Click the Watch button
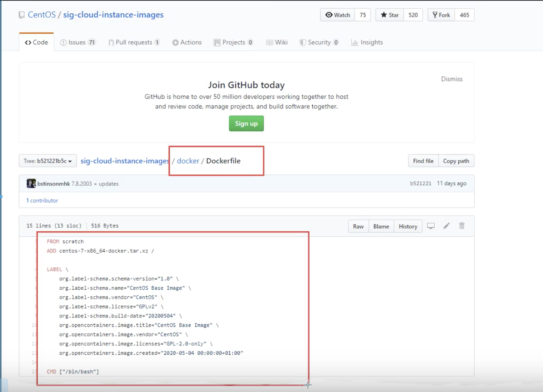The height and width of the screenshot is (392, 543). coord(338,15)
